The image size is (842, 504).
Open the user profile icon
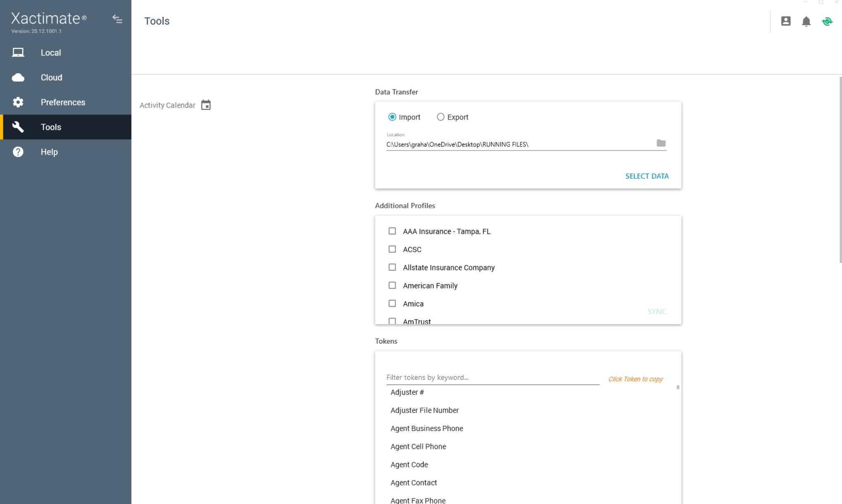pos(785,21)
